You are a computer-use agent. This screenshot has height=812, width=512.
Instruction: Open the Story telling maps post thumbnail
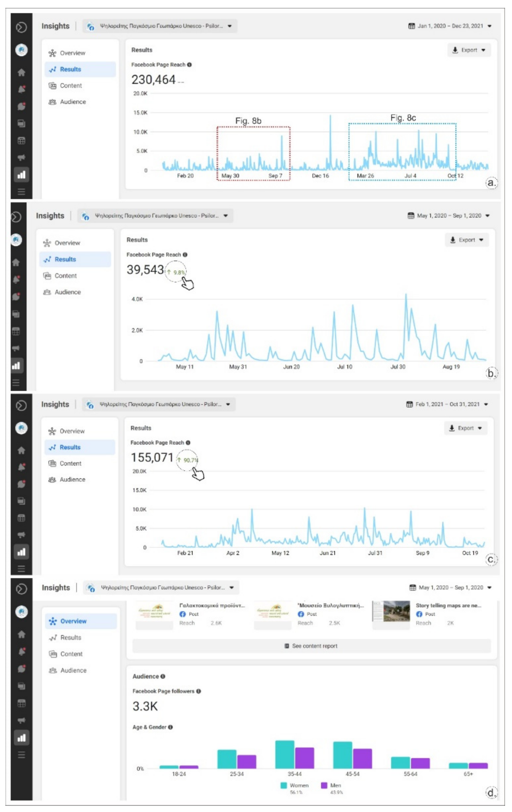click(x=391, y=611)
